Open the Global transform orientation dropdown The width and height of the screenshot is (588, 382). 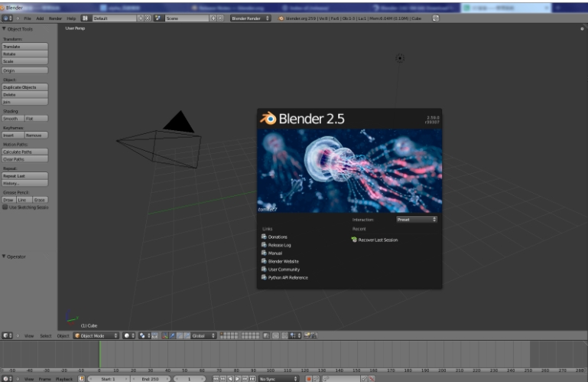203,335
